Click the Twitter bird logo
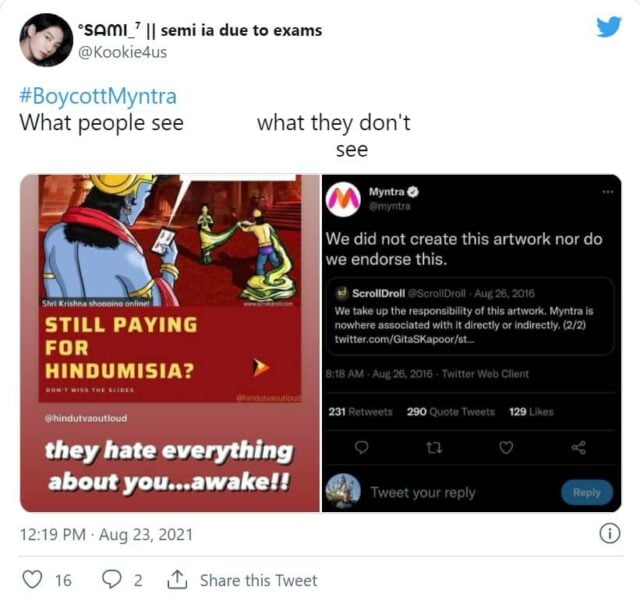 [609, 27]
